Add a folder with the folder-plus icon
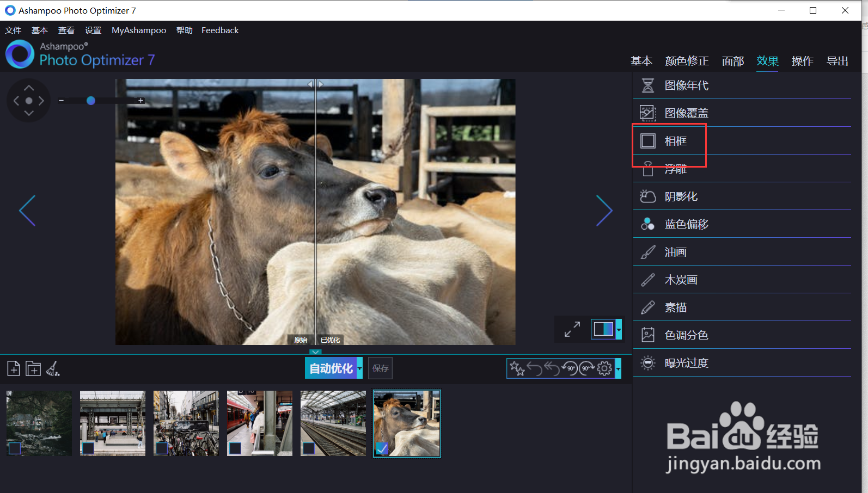This screenshot has width=868, height=493. [x=33, y=369]
